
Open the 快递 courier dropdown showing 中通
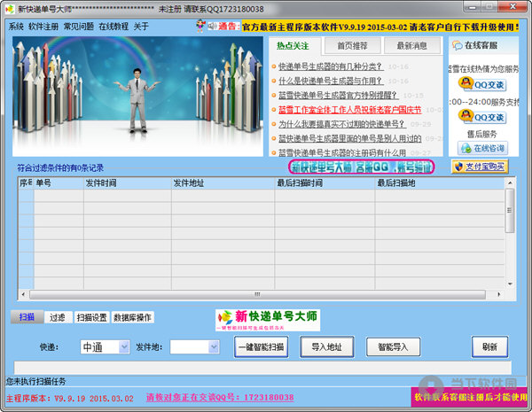click(x=105, y=347)
